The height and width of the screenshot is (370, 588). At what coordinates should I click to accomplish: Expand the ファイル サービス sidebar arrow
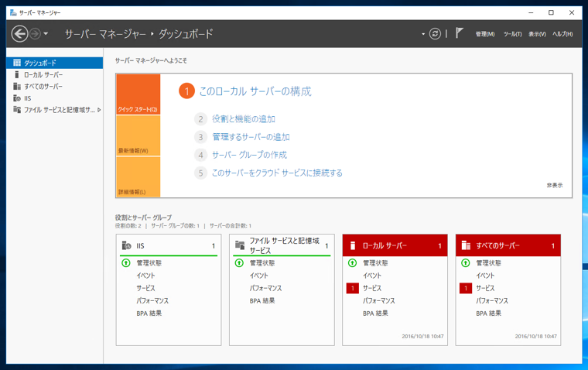click(99, 110)
